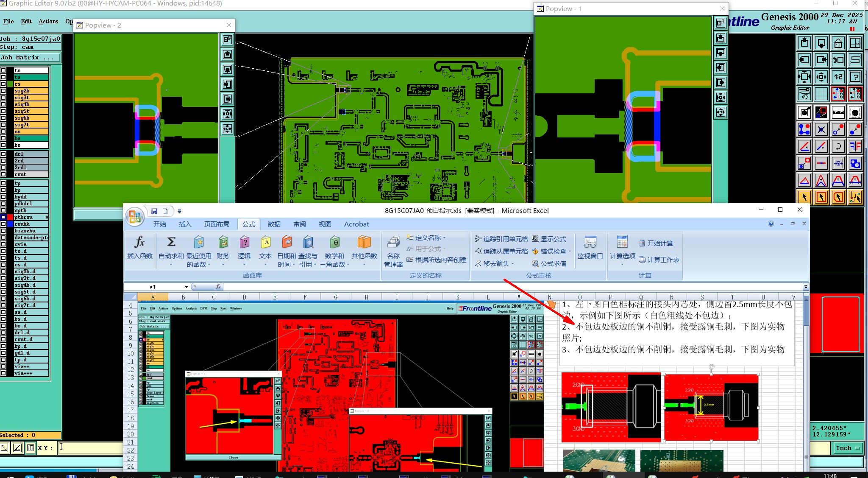Screen dimensions: 868x478
Task: Click the 开始计算 button
Action: [656, 243]
